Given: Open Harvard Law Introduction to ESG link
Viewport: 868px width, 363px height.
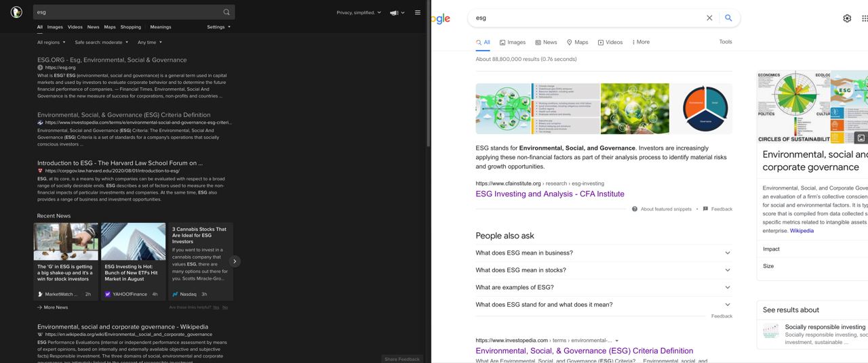Looking at the screenshot, I should pyautogui.click(x=120, y=163).
